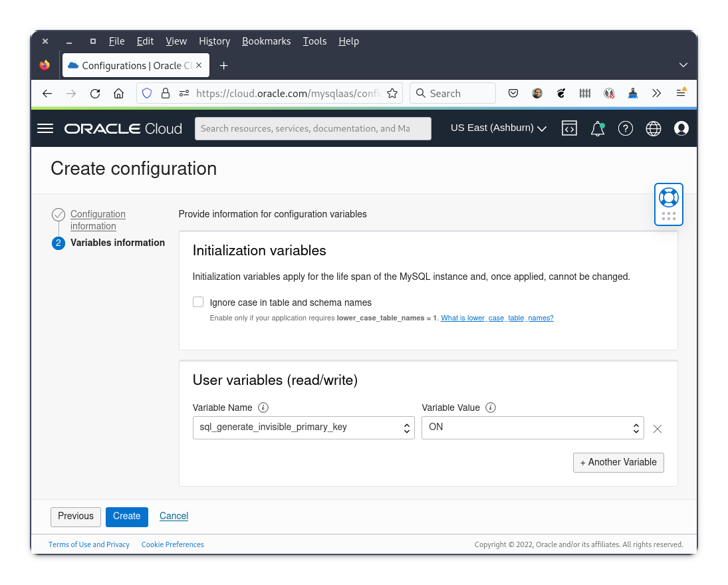Screen dimensions: 728x585
Task: Expand the US East (Ashburn) region selector
Action: [x=498, y=128]
